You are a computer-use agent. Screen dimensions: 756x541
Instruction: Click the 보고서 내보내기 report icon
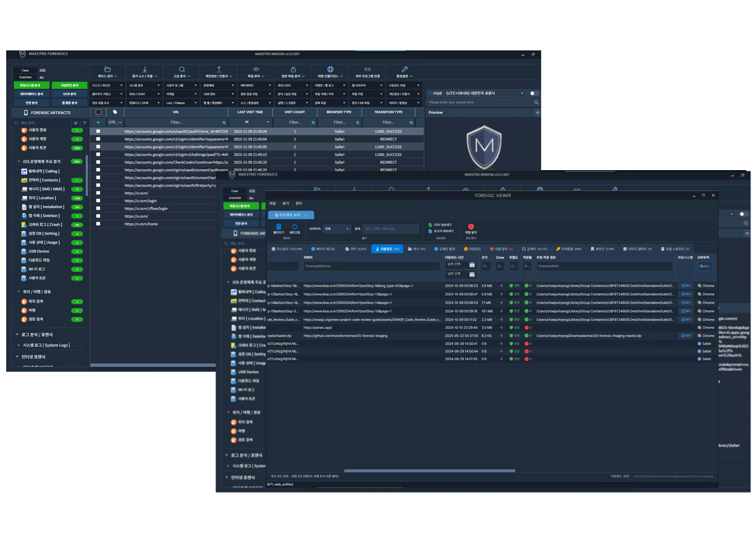point(430,231)
